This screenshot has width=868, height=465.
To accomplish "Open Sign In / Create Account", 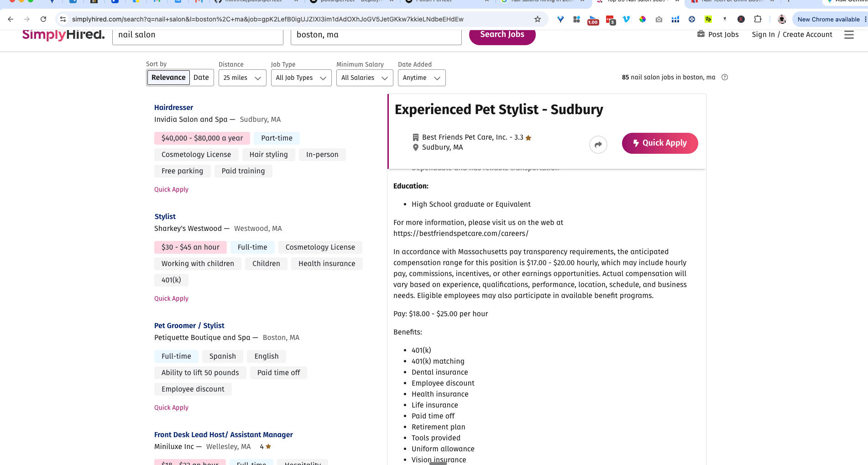I will [x=792, y=34].
